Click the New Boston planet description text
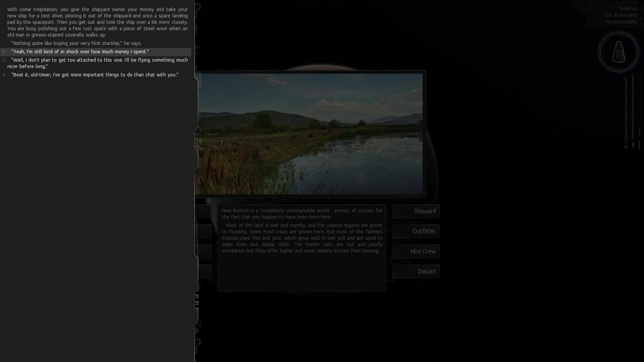The image size is (644, 362). pos(302,231)
